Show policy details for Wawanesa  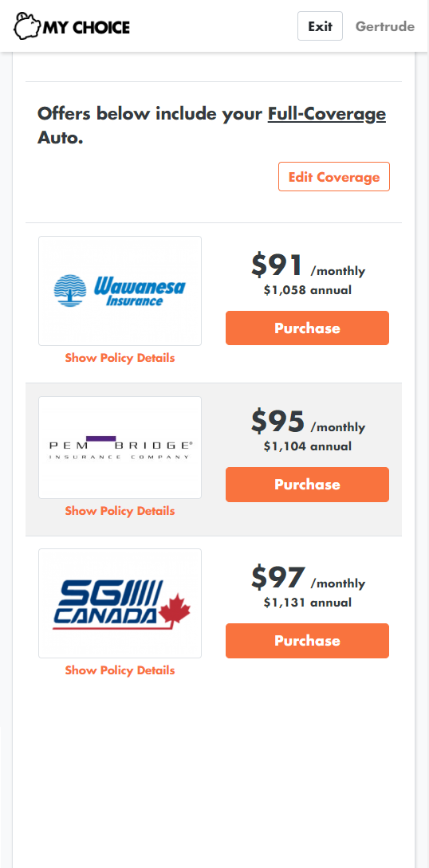[120, 358]
